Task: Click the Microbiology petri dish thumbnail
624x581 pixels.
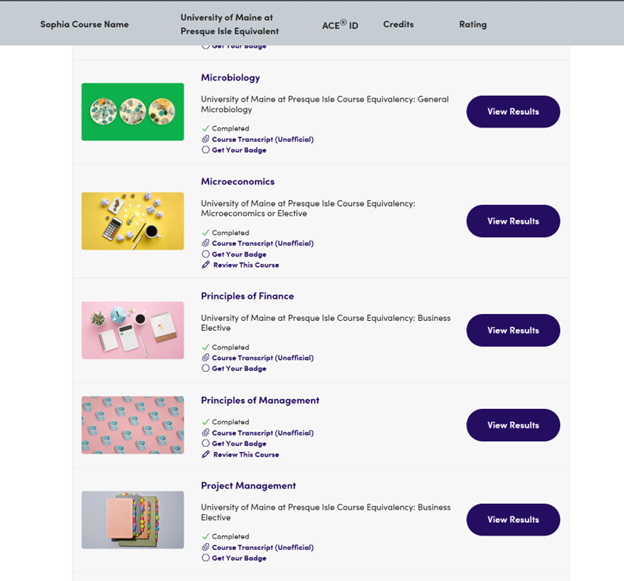Action: pyautogui.click(x=133, y=112)
